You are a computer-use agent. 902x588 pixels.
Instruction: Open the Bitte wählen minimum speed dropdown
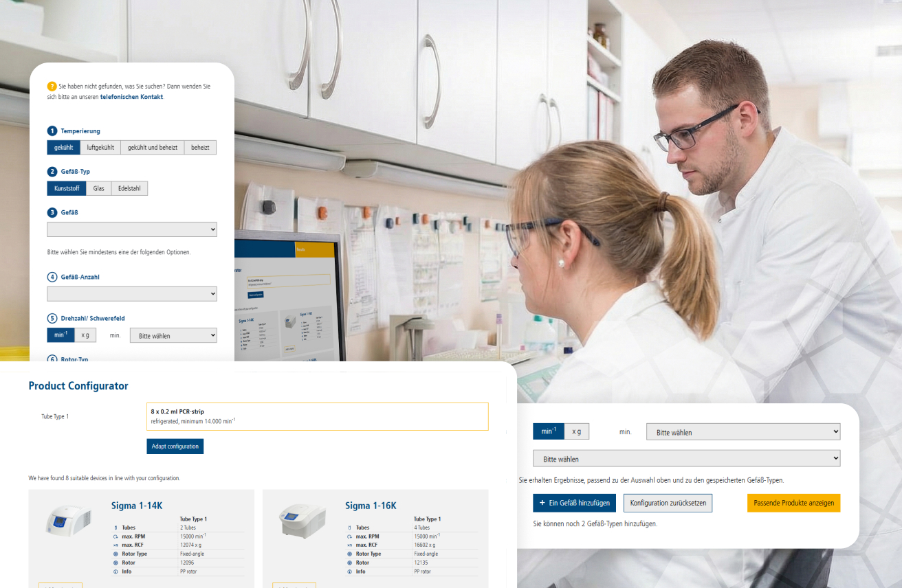coord(173,335)
